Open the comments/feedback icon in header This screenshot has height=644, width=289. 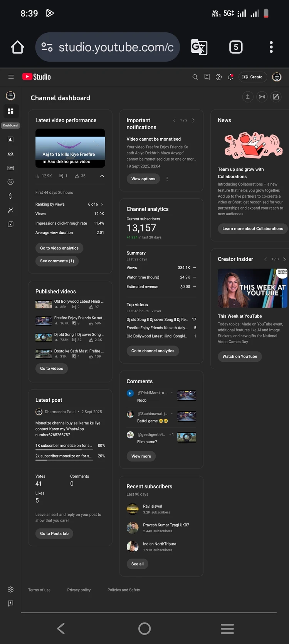[x=207, y=77]
